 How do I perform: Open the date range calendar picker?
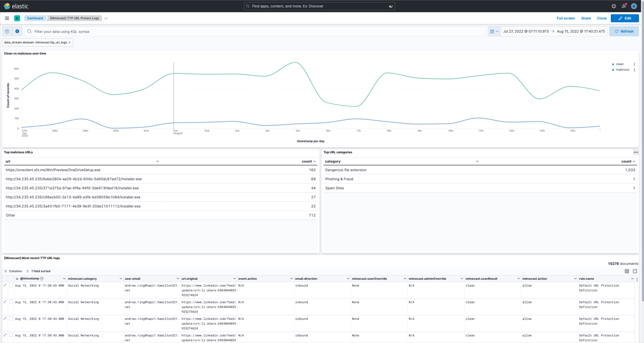pyautogui.click(x=493, y=31)
